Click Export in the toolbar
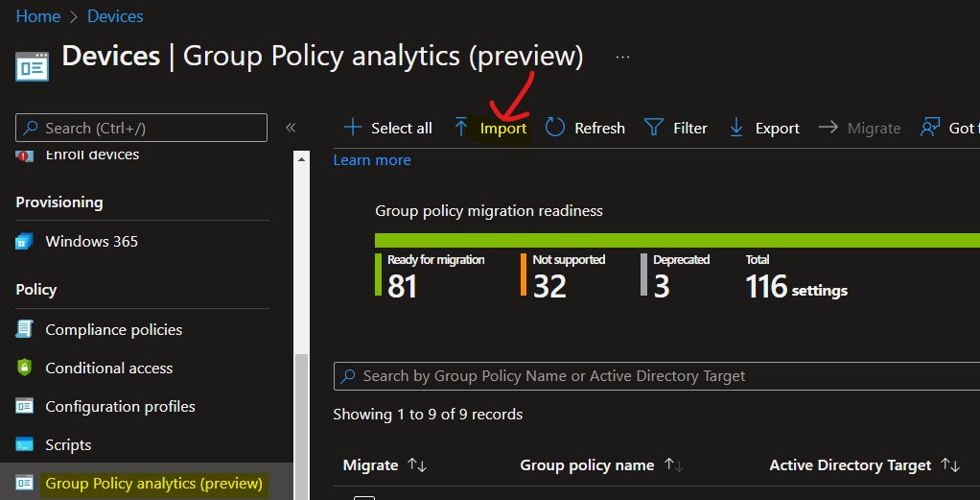Screen dimensions: 980x500 778,129
